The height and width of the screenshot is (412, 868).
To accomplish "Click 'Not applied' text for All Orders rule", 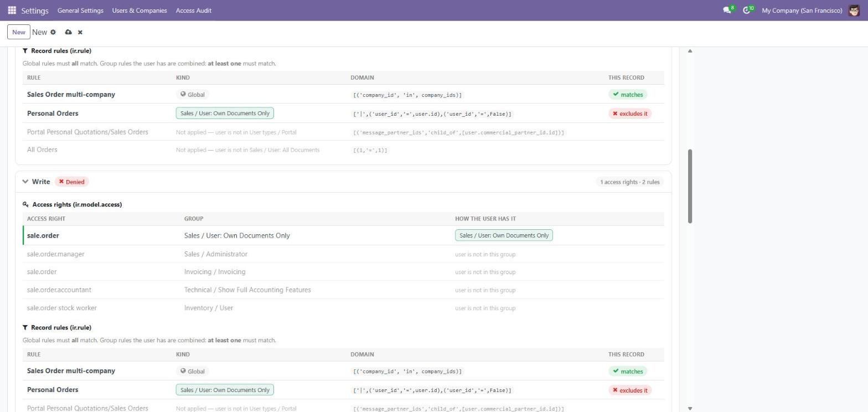I will (247, 150).
